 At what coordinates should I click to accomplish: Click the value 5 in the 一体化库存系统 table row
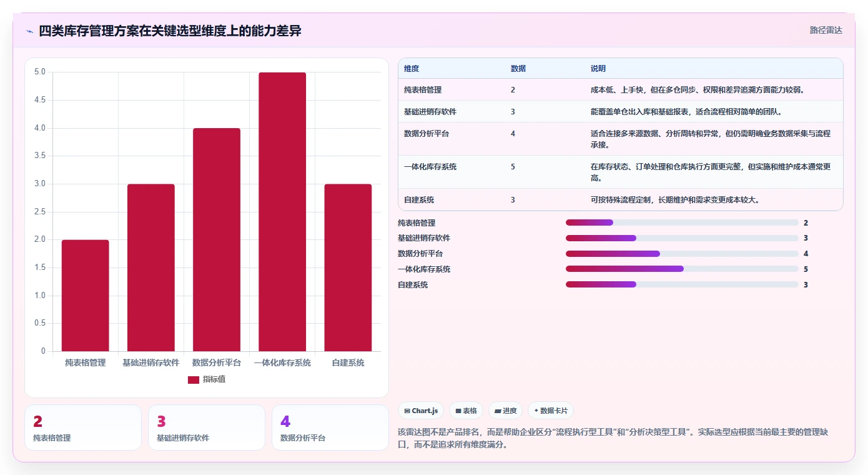513,167
